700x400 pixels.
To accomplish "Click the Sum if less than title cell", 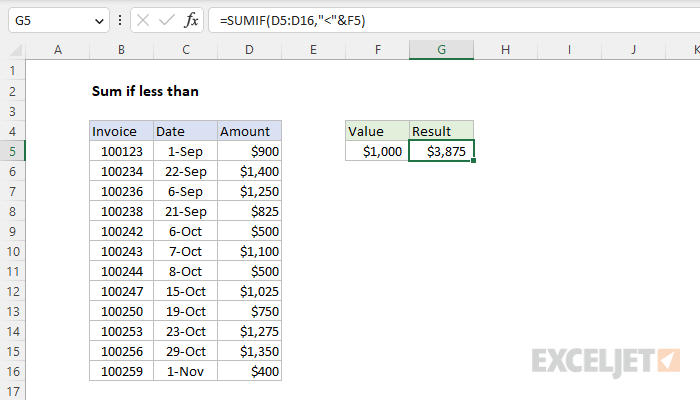I will tap(145, 91).
